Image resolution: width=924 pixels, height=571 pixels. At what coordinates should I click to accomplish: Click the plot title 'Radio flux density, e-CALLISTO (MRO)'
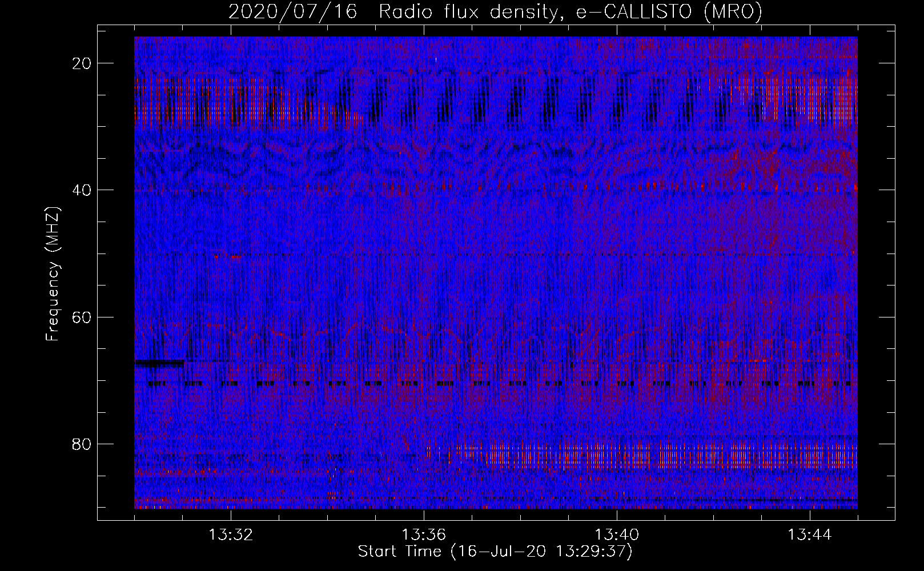(x=571, y=11)
